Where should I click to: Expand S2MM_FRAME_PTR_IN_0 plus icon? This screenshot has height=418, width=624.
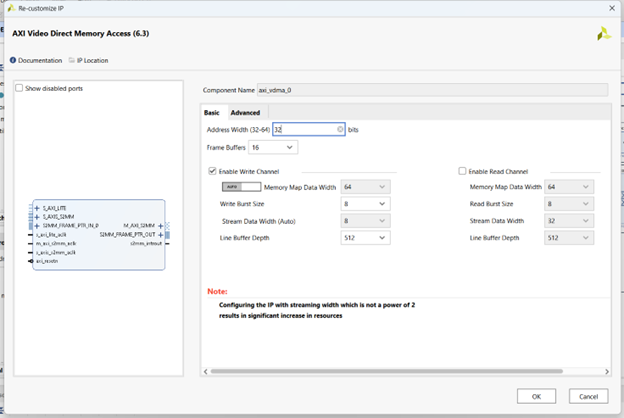37,226
